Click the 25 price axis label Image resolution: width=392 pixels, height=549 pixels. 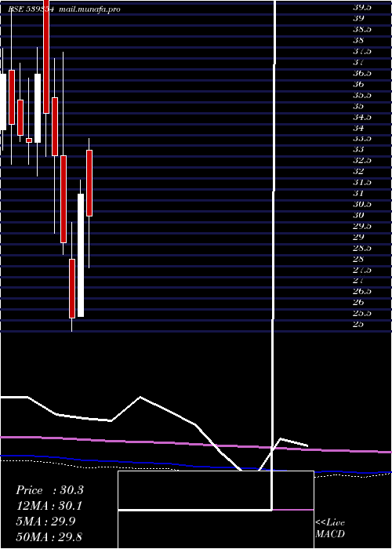click(358, 324)
